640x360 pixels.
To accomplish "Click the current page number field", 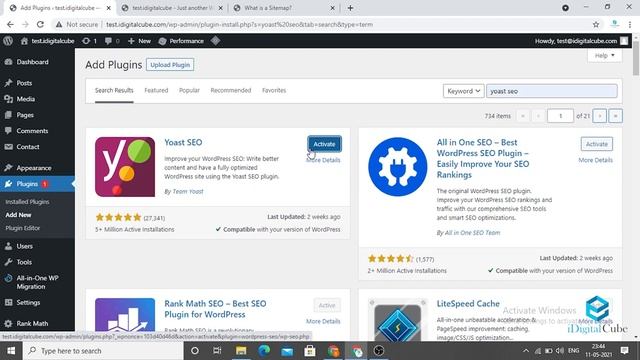I will [560, 116].
